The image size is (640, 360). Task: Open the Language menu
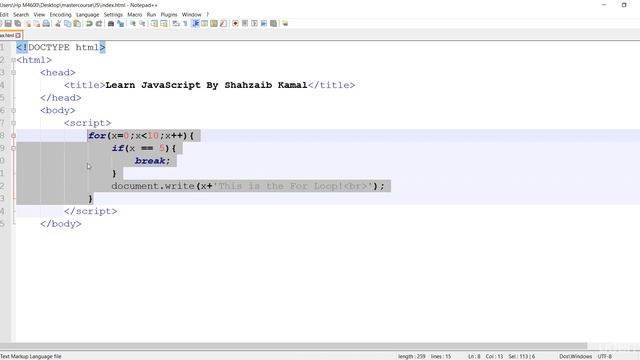pos(88,14)
